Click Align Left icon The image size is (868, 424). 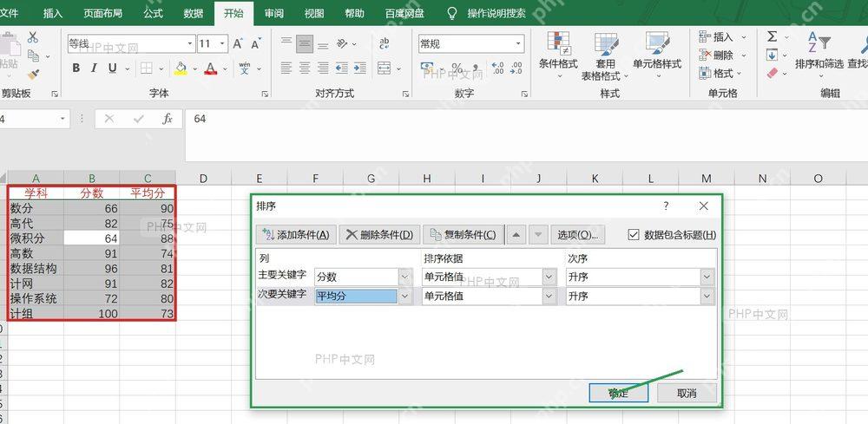pyautogui.click(x=286, y=68)
